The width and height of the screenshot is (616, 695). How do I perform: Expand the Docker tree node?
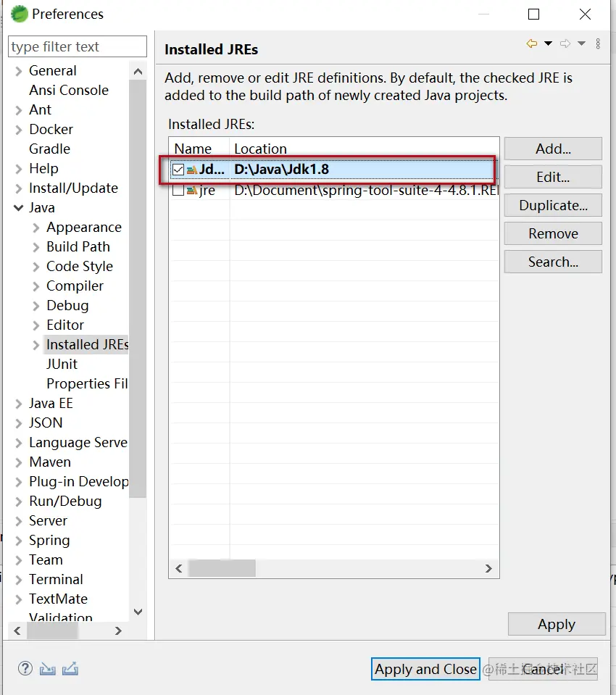pos(18,130)
